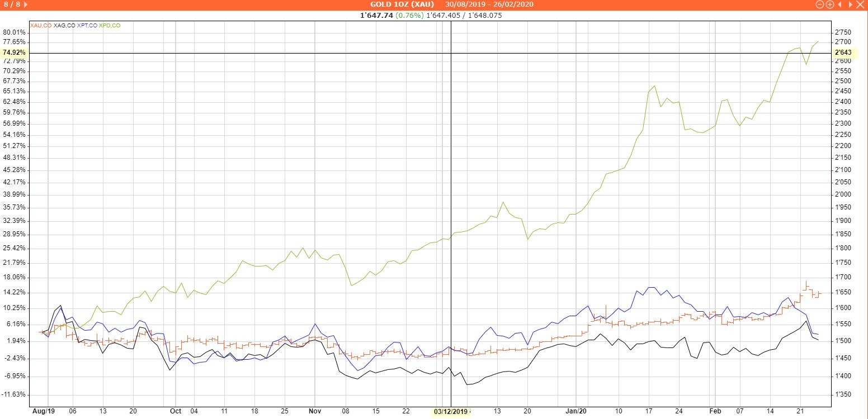Viewport: 868px width, 419px height.
Task: Click the 74.92% highlighted axis label
Action: [x=14, y=53]
